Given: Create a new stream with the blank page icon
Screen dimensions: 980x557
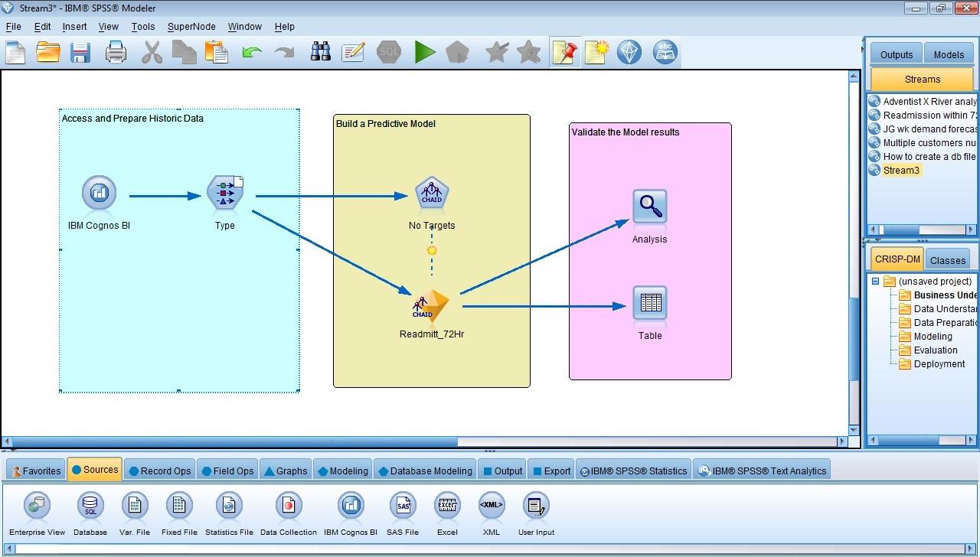Looking at the screenshot, I should click(16, 52).
